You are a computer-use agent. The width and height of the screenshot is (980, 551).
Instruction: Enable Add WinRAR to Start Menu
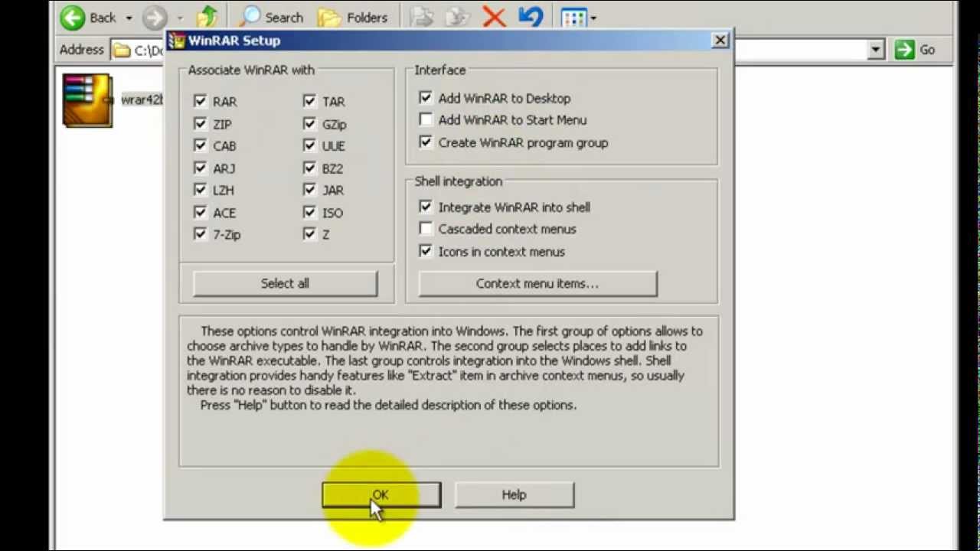[x=426, y=119]
